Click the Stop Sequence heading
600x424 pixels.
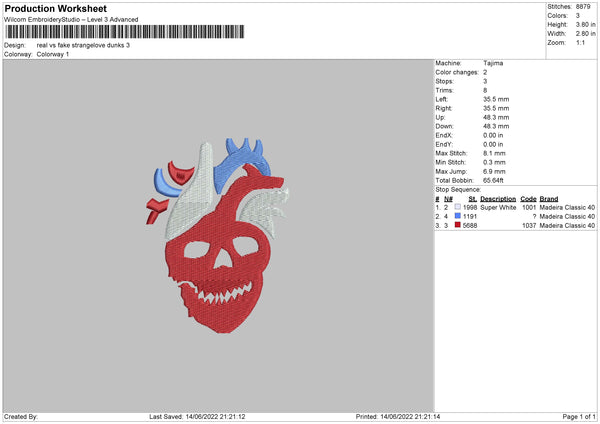coord(458,190)
